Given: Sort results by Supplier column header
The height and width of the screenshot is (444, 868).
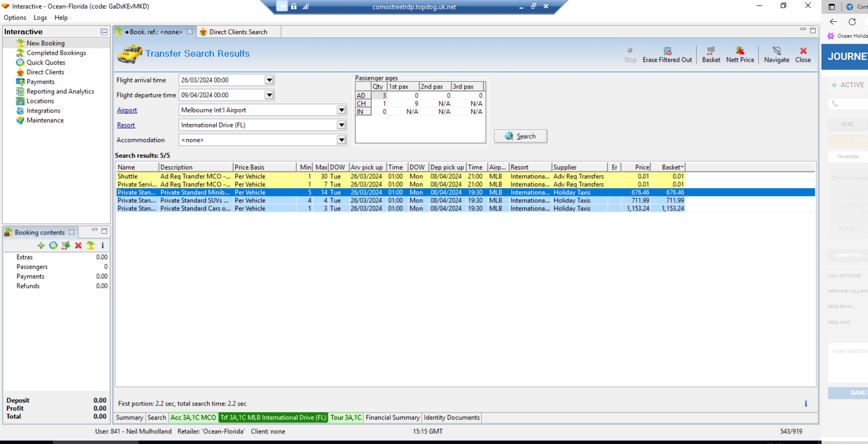Looking at the screenshot, I should (x=580, y=167).
